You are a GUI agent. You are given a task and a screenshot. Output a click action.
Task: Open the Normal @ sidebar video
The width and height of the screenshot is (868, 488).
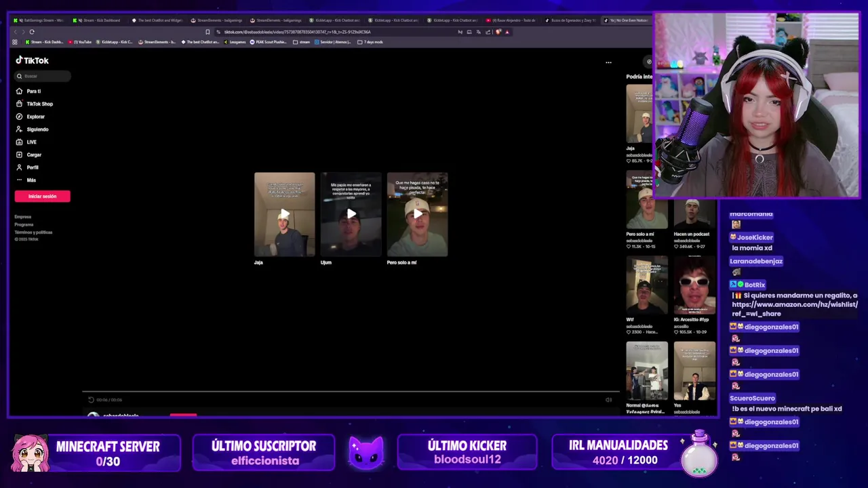coord(646,371)
